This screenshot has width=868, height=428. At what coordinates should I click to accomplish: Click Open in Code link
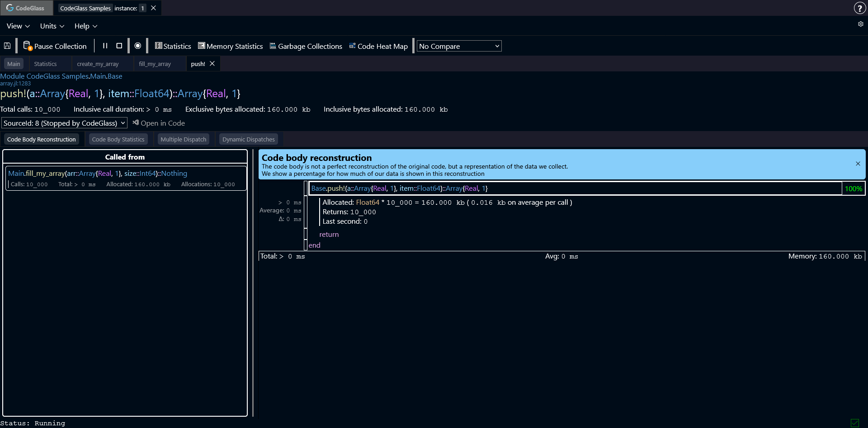pyautogui.click(x=159, y=123)
